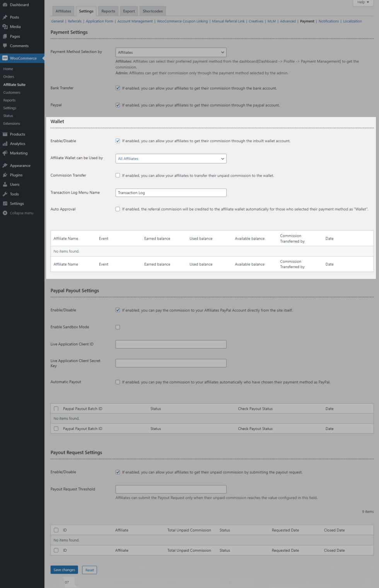
Task: Expand Affiliate Wallet can be Used by dropdown
Action: click(171, 159)
